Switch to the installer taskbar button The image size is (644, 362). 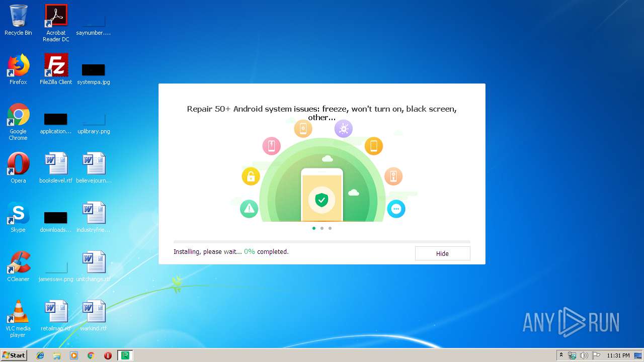(125, 355)
